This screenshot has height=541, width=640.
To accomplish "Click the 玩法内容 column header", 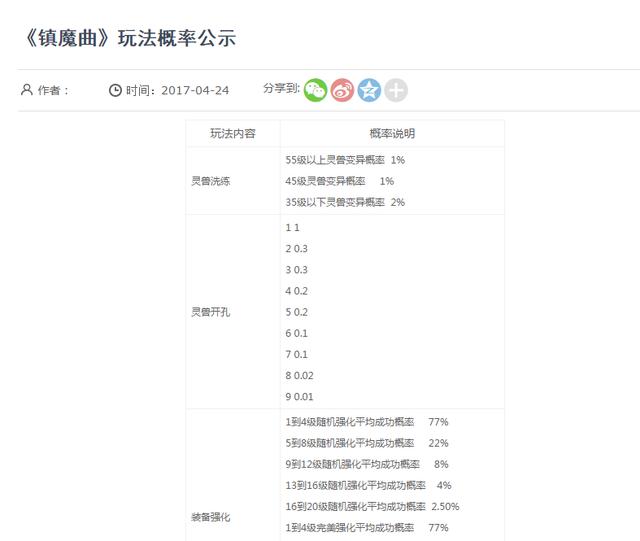I will [232, 134].
